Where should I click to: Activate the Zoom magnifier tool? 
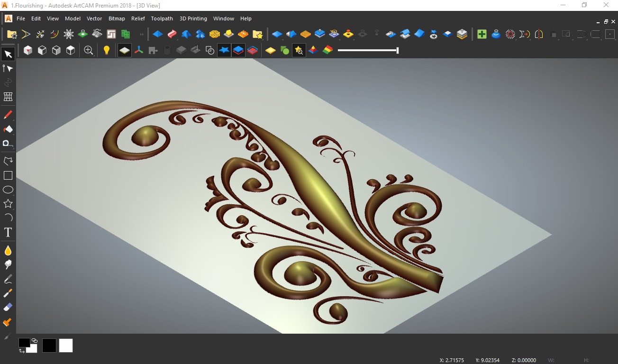click(x=88, y=50)
